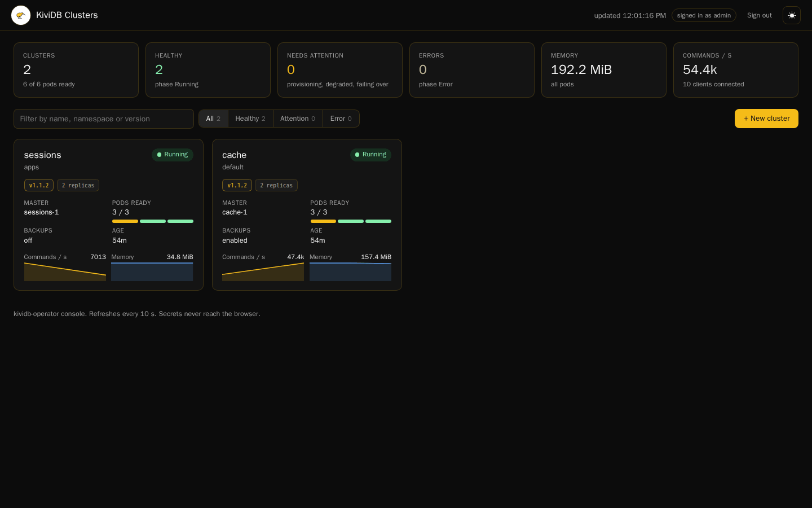The image size is (812, 508).
Task: Create a new cluster
Action: click(x=766, y=119)
